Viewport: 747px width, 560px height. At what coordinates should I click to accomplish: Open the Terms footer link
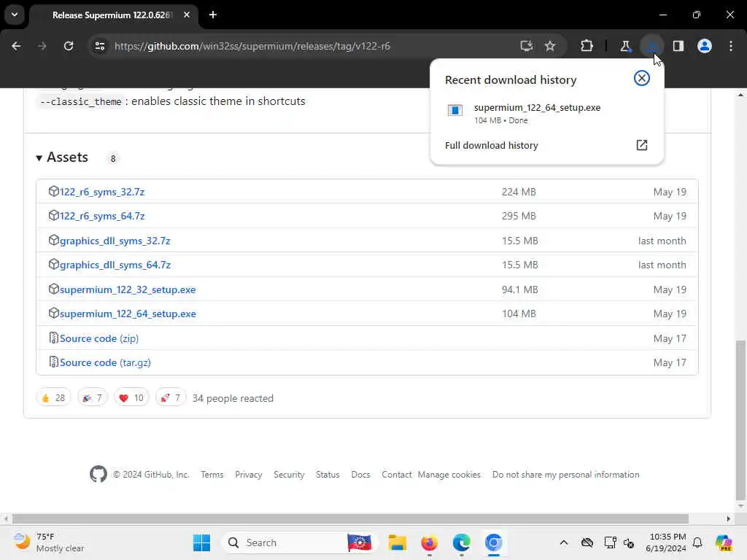[x=212, y=475]
